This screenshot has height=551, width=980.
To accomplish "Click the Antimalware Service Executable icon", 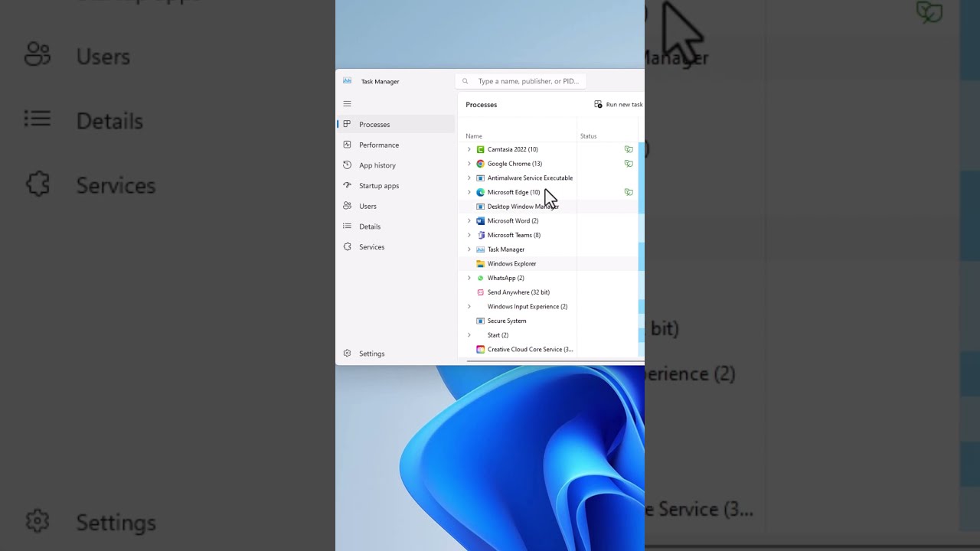I will point(481,178).
